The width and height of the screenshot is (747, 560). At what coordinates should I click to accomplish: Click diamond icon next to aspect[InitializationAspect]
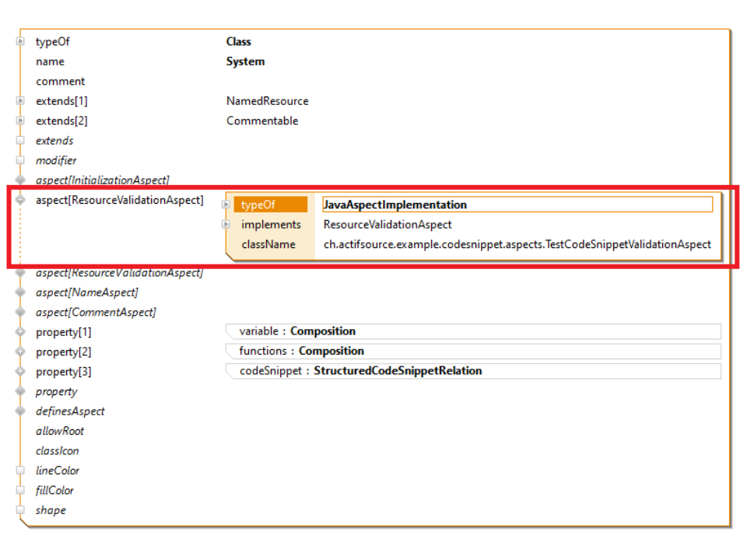20,180
